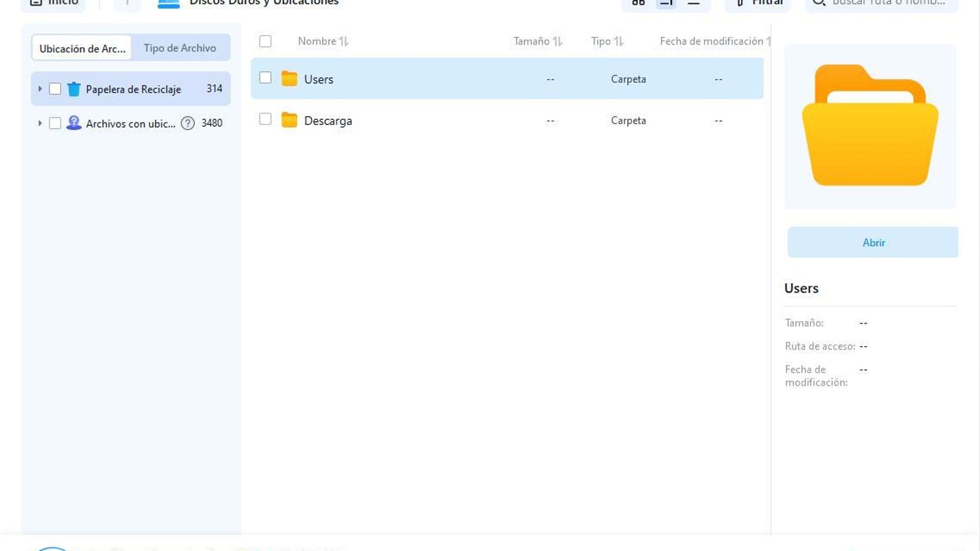This screenshot has height=551, width=980.
Task: Click the Descarga folder name
Action: click(328, 120)
